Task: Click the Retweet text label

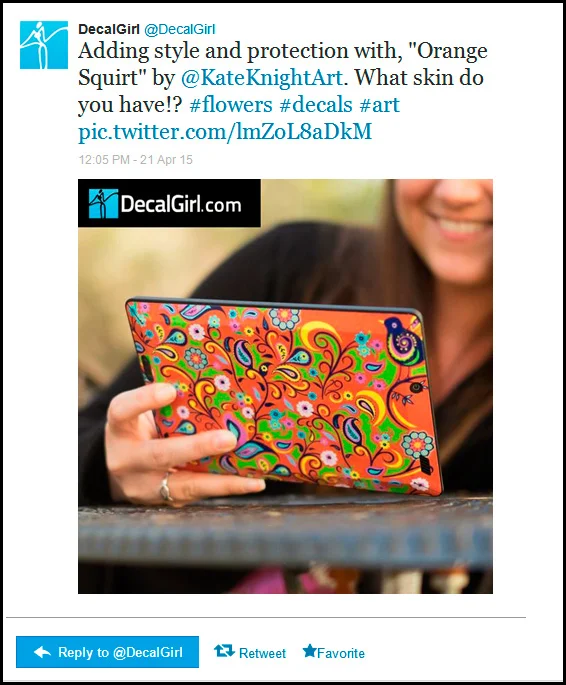Action: click(262, 653)
